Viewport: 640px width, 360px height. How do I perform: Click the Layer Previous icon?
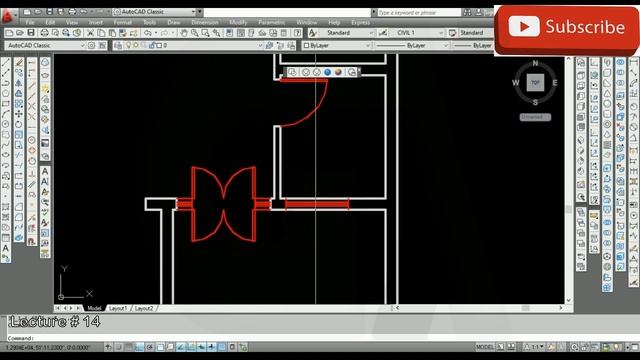tap(280, 45)
